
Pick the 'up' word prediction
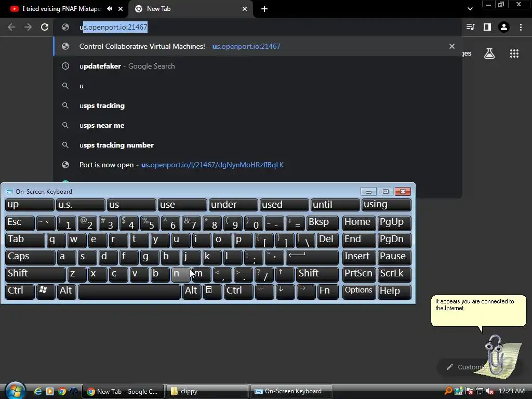coord(30,205)
